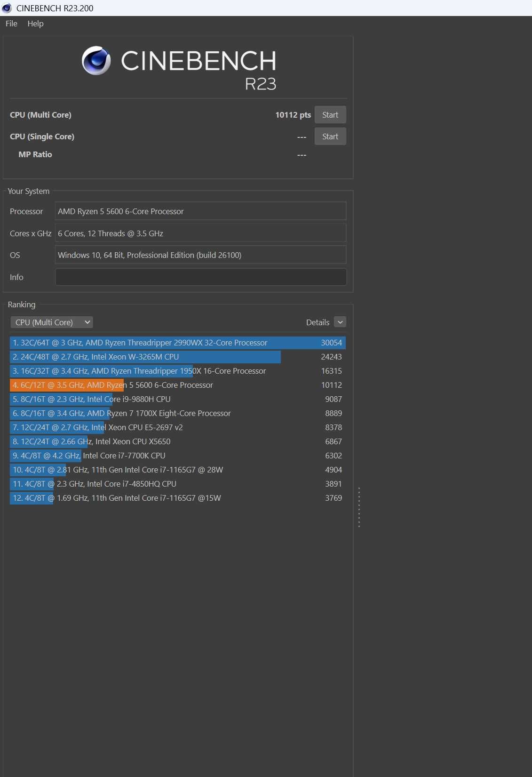Click the Cores x GHz field
This screenshot has width=532, height=777.
point(201,233)
